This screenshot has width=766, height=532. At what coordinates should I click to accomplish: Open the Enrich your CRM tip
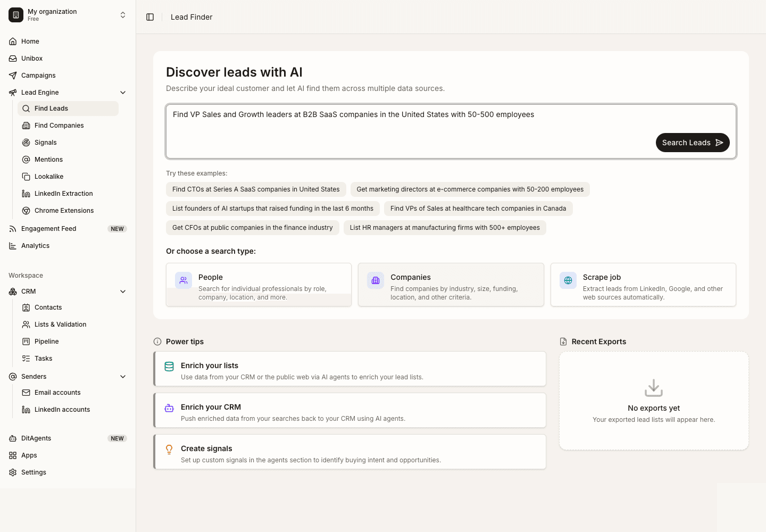click(350, 410)
